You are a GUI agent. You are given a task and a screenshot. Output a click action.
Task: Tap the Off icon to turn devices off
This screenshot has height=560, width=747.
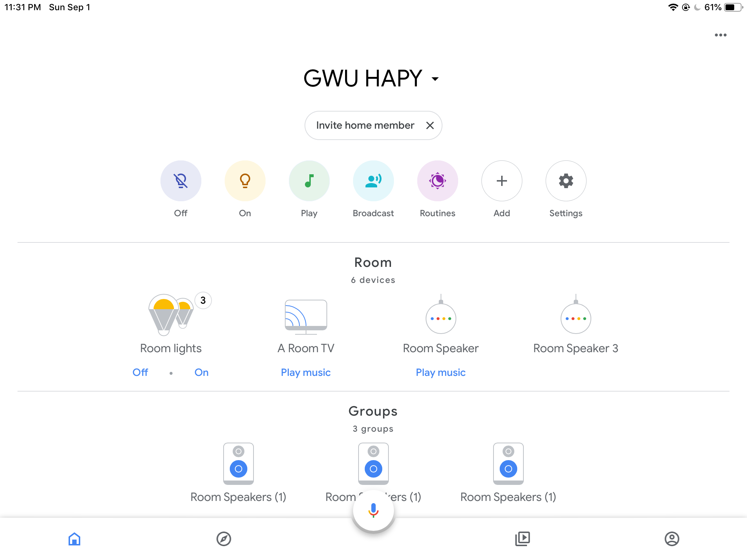[x=181, y=180]
